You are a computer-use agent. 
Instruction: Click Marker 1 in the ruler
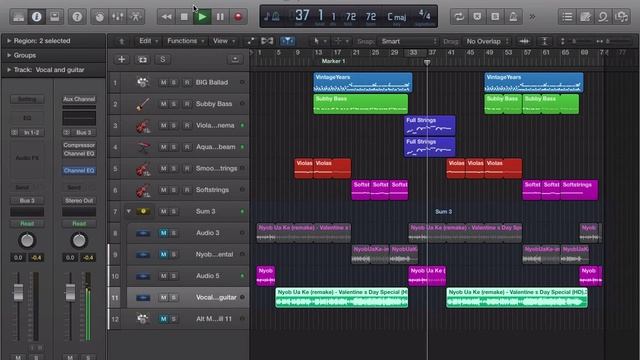pos(333,61)
